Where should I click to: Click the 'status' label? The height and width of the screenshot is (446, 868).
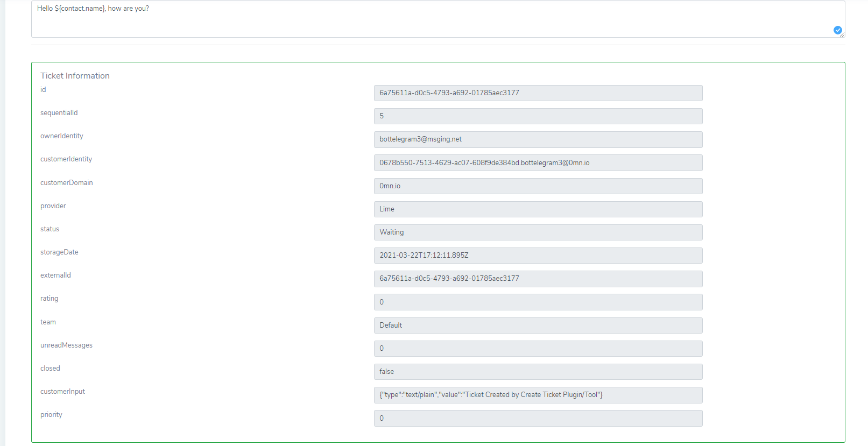coord(50,229)
